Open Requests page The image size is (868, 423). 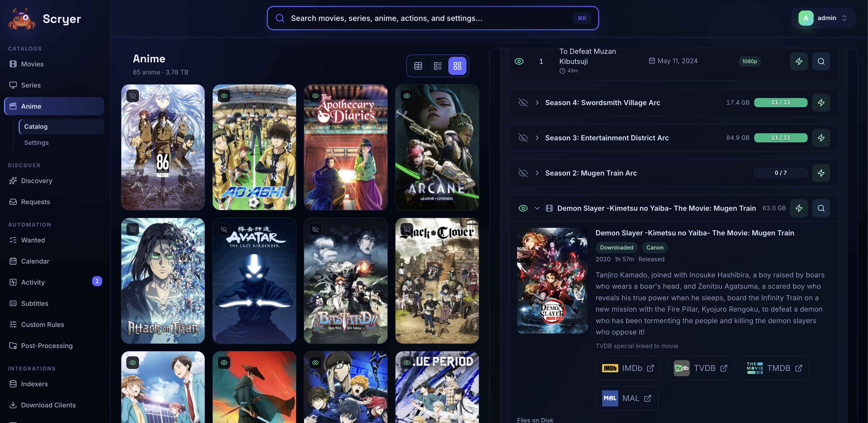point(54,202)
